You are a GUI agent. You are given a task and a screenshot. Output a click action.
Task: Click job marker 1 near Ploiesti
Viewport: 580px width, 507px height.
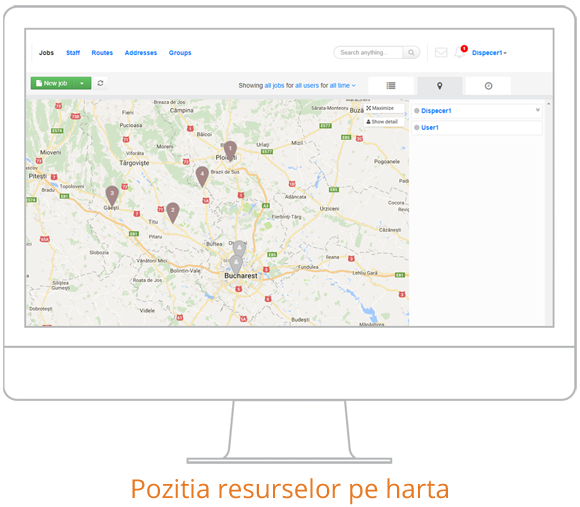pyautogui.click(x=230, y=151)
